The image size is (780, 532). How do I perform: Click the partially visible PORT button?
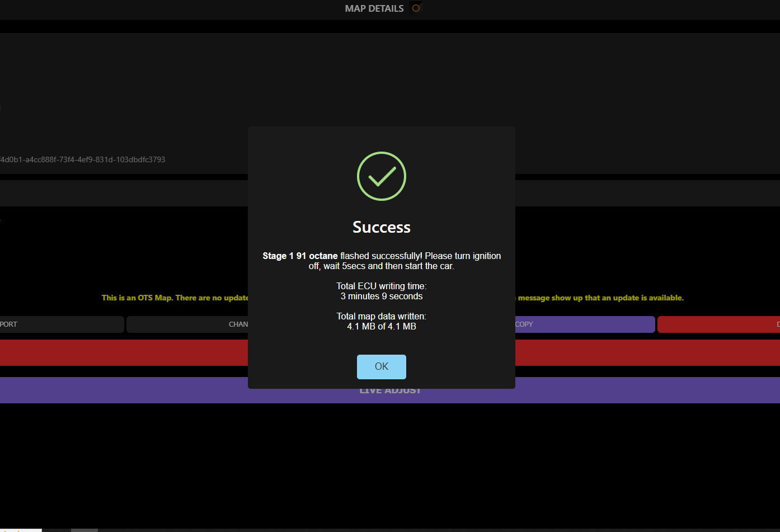[62, 324]
